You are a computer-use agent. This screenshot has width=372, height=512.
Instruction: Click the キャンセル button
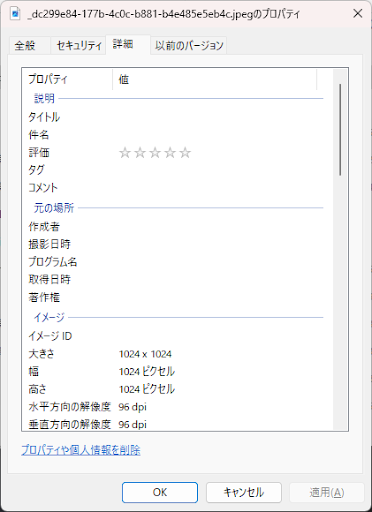tap(244, 492)
